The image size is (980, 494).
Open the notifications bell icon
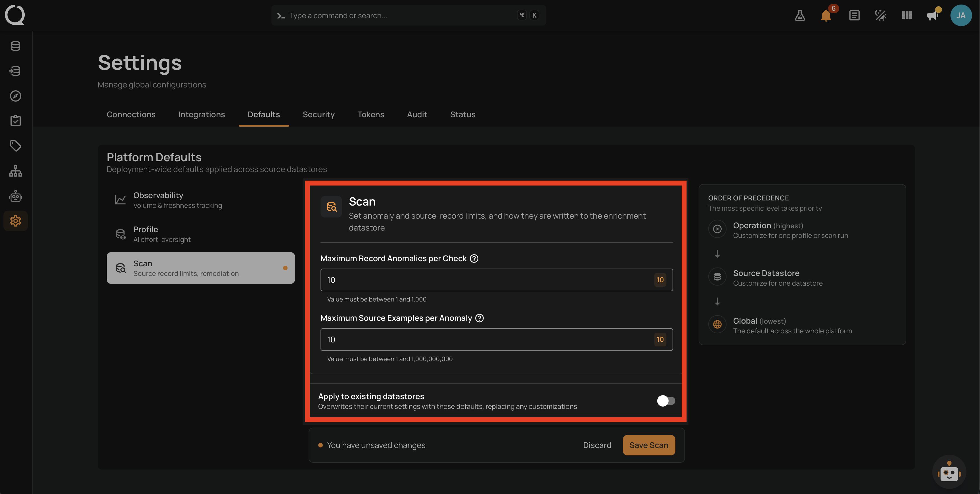[826, 16]
